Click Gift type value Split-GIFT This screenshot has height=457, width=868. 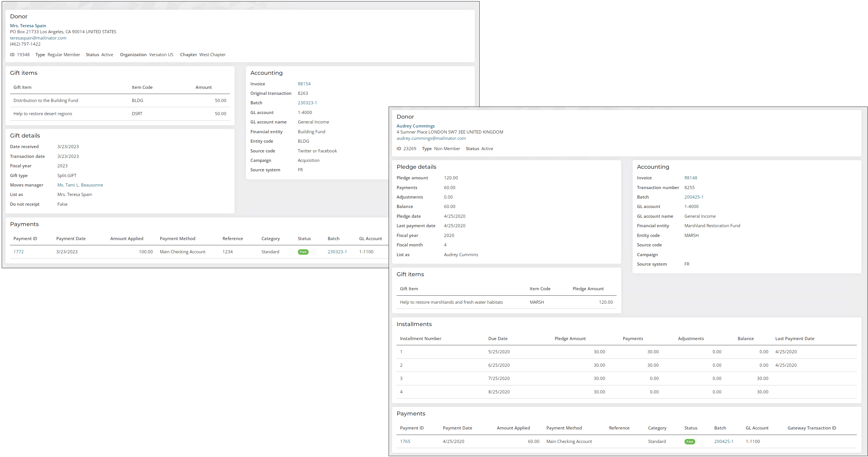click(x=67, y=176)
